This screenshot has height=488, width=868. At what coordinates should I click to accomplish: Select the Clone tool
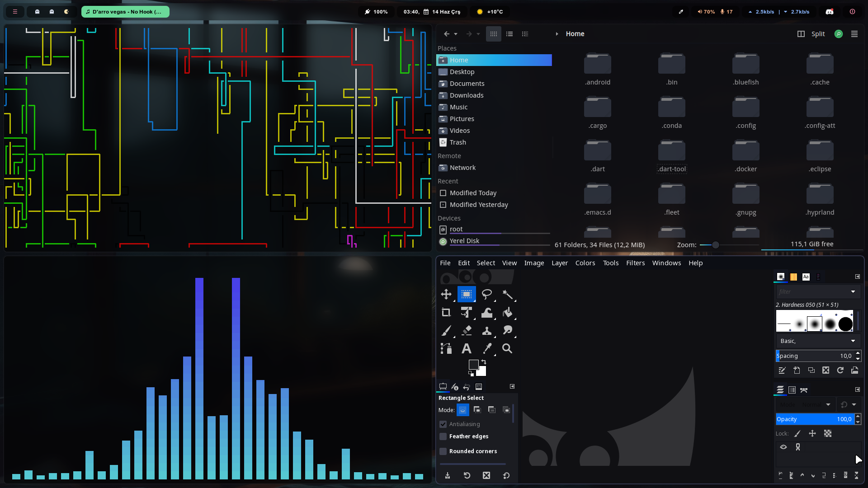click(x=487, y=330)
